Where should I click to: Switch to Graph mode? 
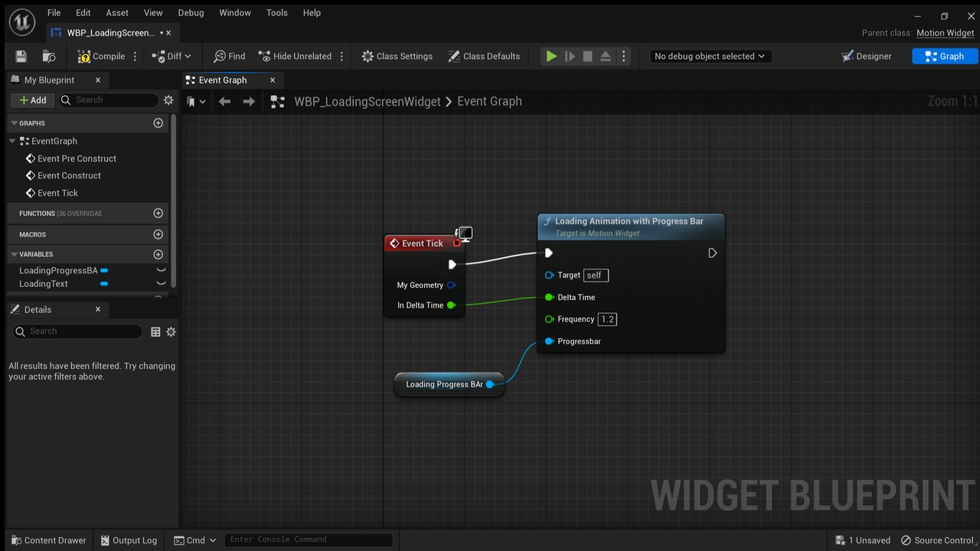pos(945,56)
